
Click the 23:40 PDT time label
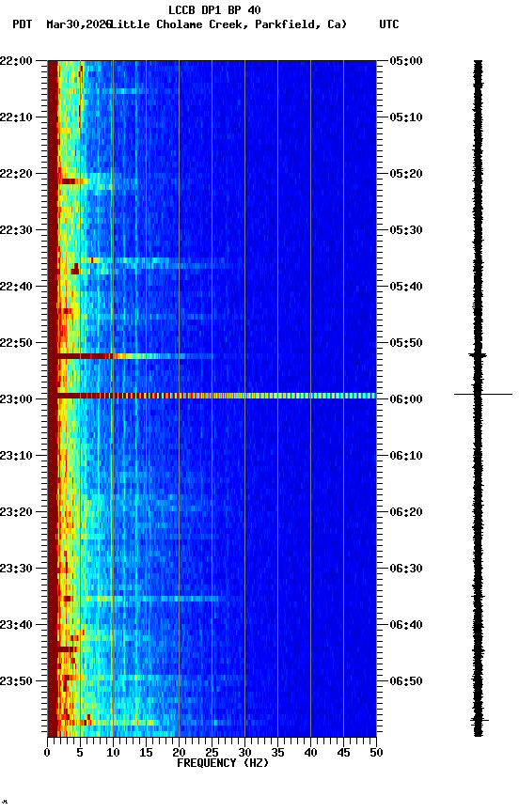[16, 625]
